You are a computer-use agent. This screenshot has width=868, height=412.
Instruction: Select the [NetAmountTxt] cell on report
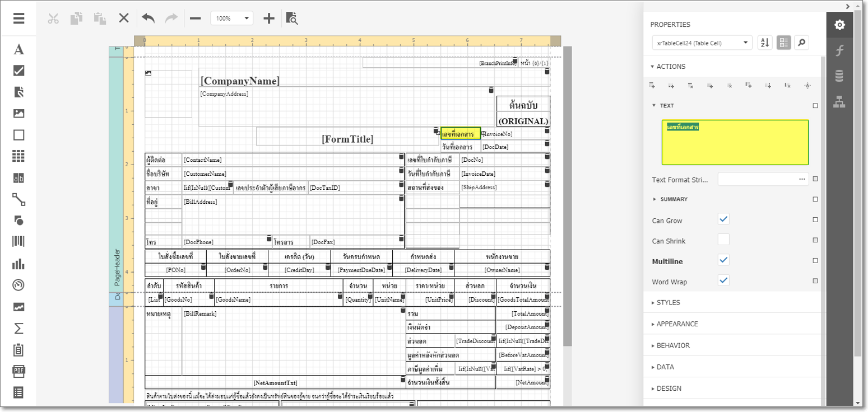click(x=275, y=382)
